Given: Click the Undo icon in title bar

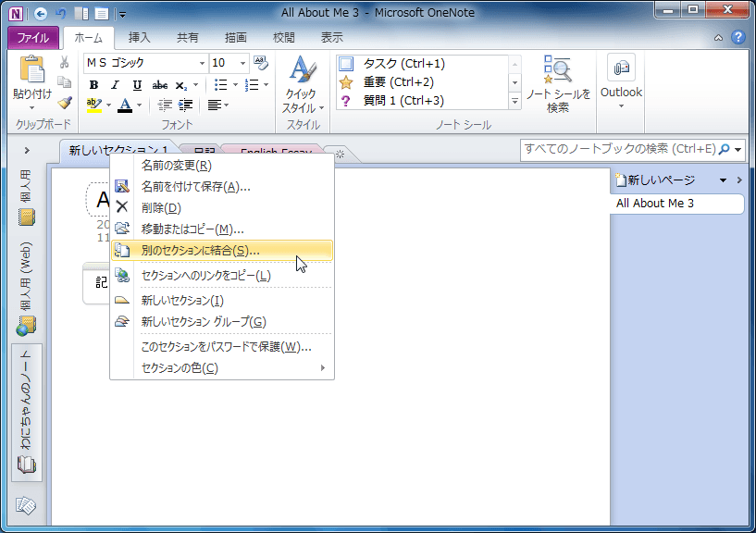Looking at the screenshot, I should click(61, 14).
